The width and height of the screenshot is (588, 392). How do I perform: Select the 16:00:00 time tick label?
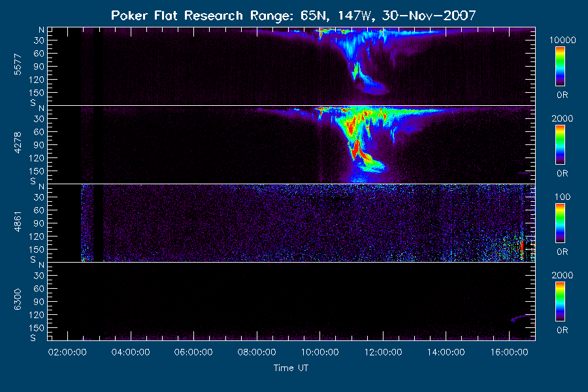509,352
